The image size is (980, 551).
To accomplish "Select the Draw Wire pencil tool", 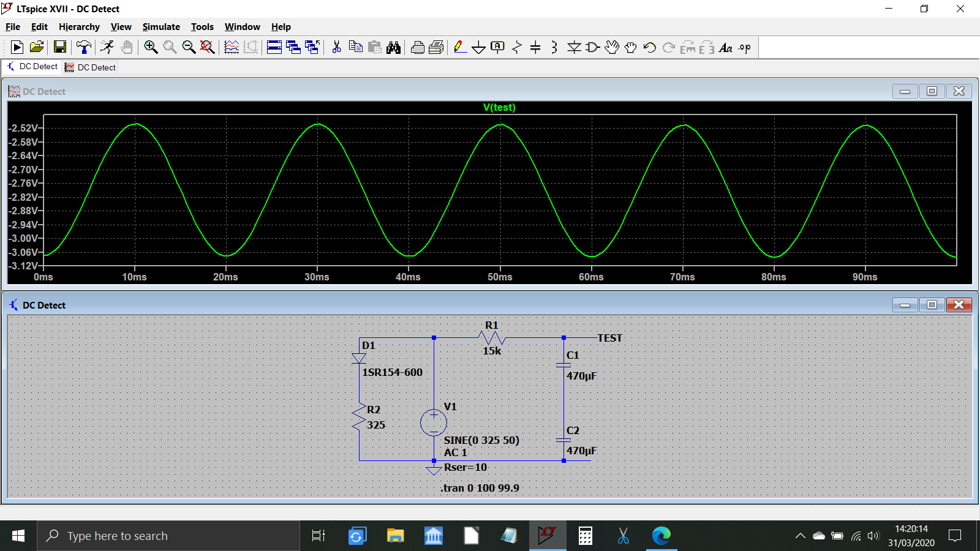I will click(x=460, y=47).
